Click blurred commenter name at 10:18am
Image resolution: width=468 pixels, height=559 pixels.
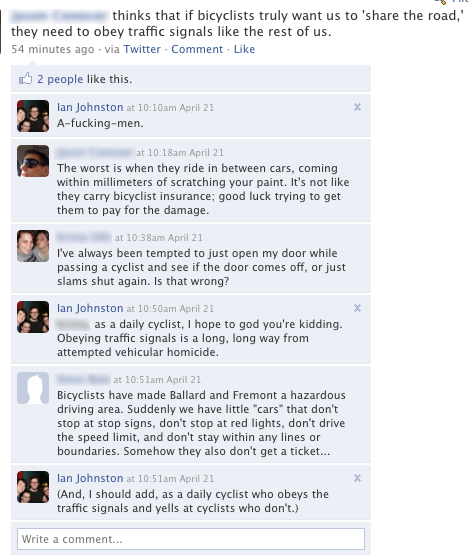pyautogui.click(x=94, y=153)
